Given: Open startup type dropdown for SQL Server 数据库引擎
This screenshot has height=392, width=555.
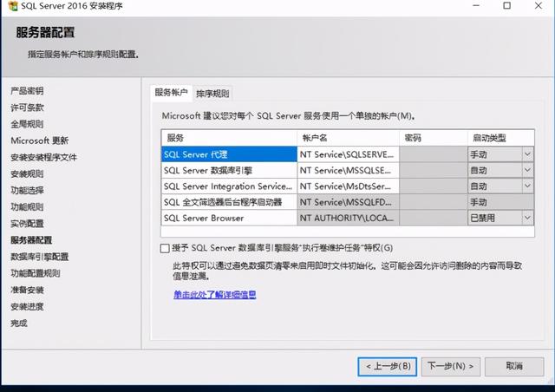Looking at the screenshot, I should click(x=527, y=170).
